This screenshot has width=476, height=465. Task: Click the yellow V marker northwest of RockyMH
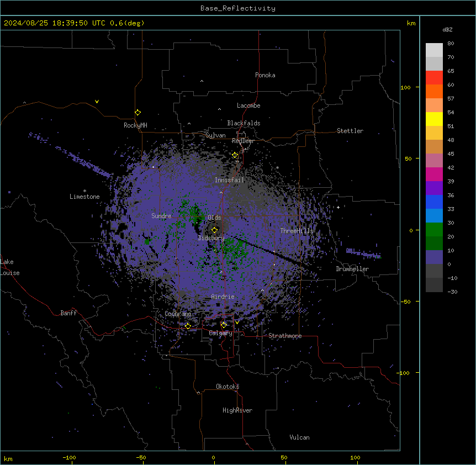pyautogui.click(x=97, y=102)
